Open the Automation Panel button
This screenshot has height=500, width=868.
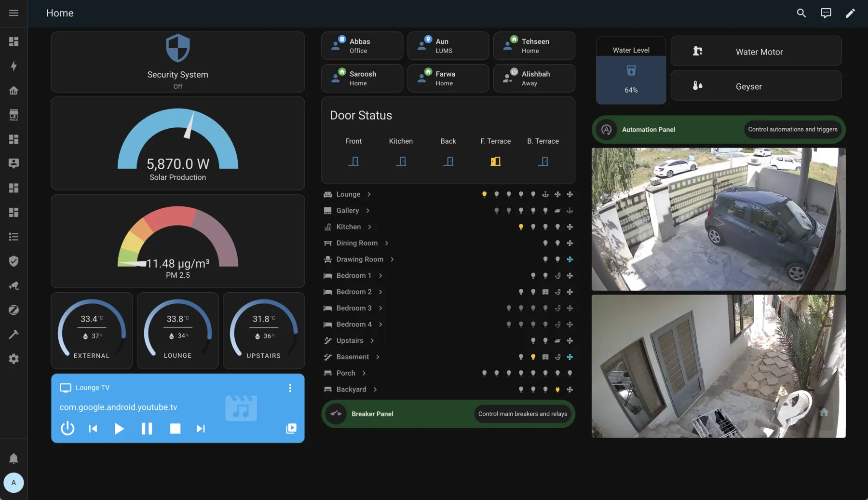coord(719,129)
